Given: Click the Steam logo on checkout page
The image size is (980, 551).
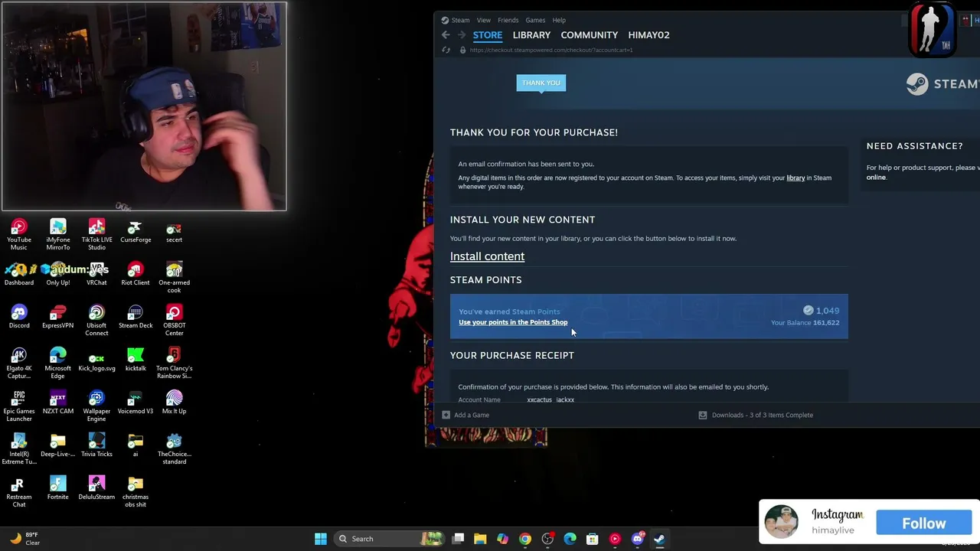Looking at the screenshot, I should pyautogui.click(x=942, y=84).
